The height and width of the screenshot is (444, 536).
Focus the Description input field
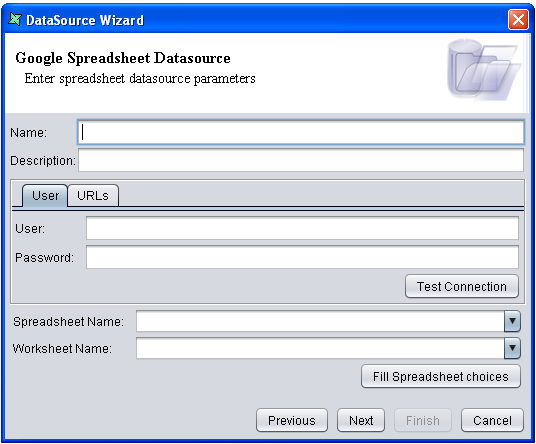click(301, 160)
